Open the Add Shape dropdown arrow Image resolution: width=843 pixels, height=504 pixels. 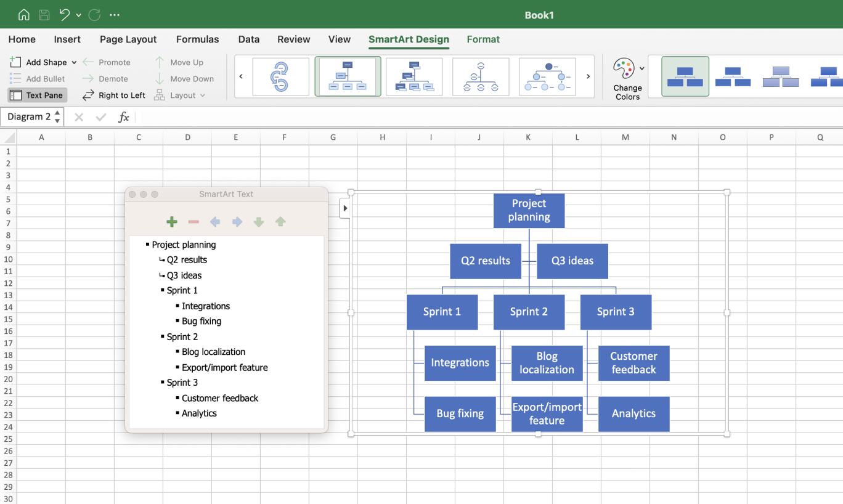pyautogui.click(x=74, y=62)
